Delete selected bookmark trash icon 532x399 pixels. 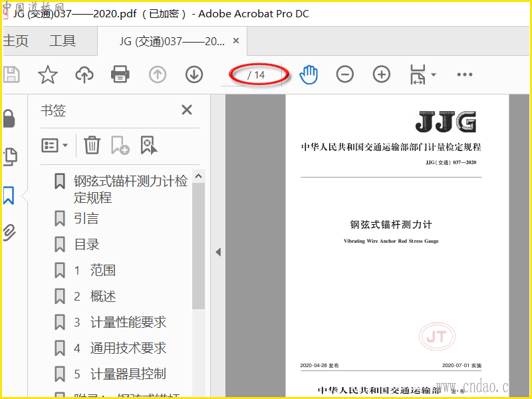92,145
